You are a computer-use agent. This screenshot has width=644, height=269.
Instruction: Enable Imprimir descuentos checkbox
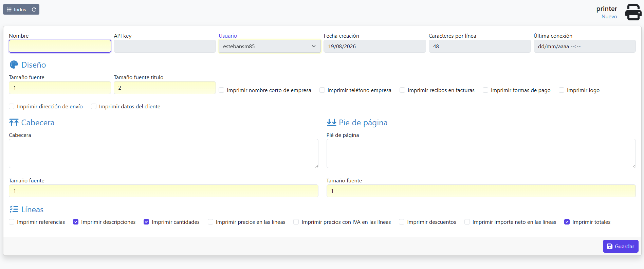pyautogui.click(x=402, y=222)
